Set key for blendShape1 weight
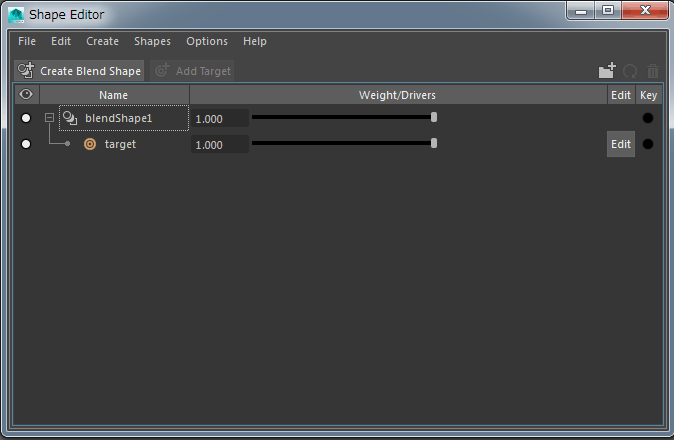Screen dimensions: 674x440 (x=648, y=118)
